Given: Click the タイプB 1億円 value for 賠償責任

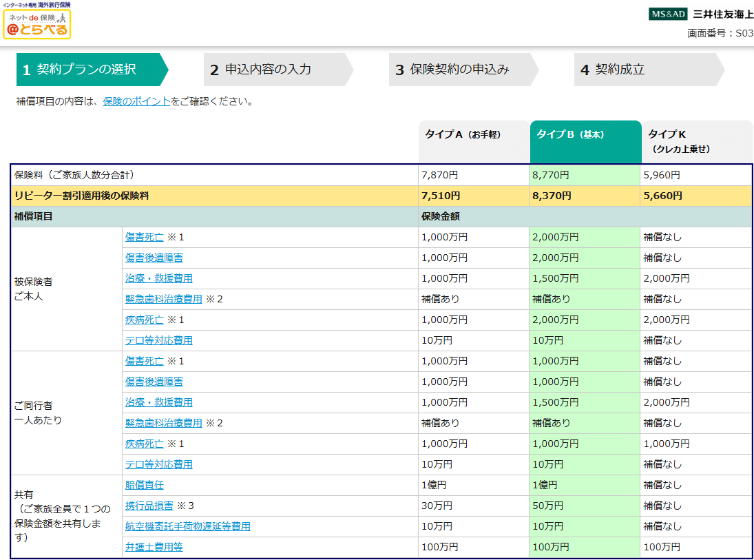Looking at the screenshot, I should point(545,486).
